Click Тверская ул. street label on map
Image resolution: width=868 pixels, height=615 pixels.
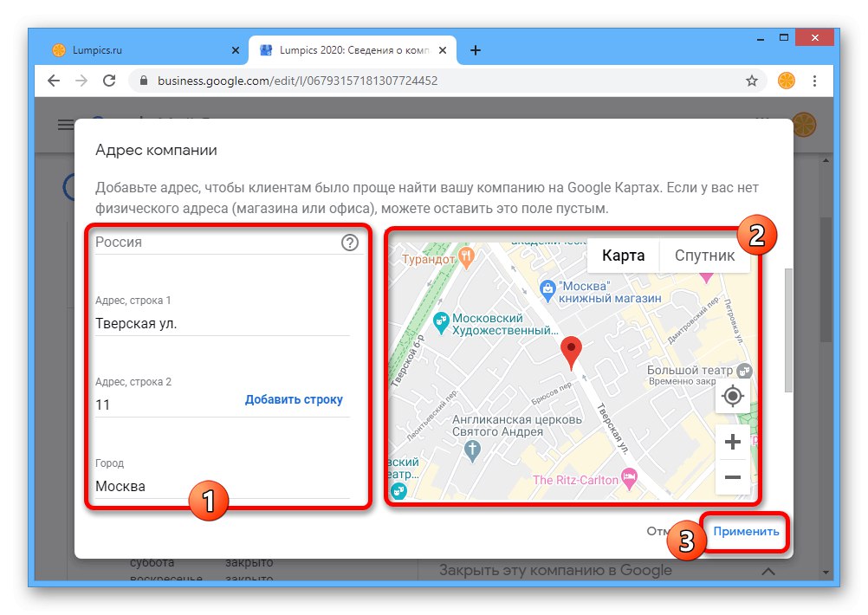pos(612,429)
